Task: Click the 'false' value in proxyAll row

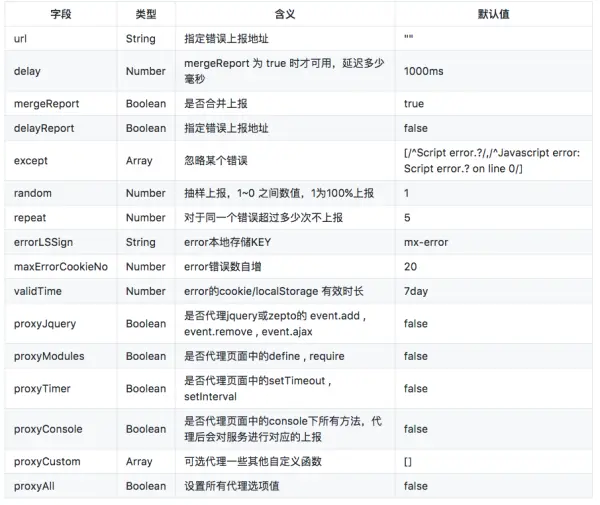Action: (416, 486)
